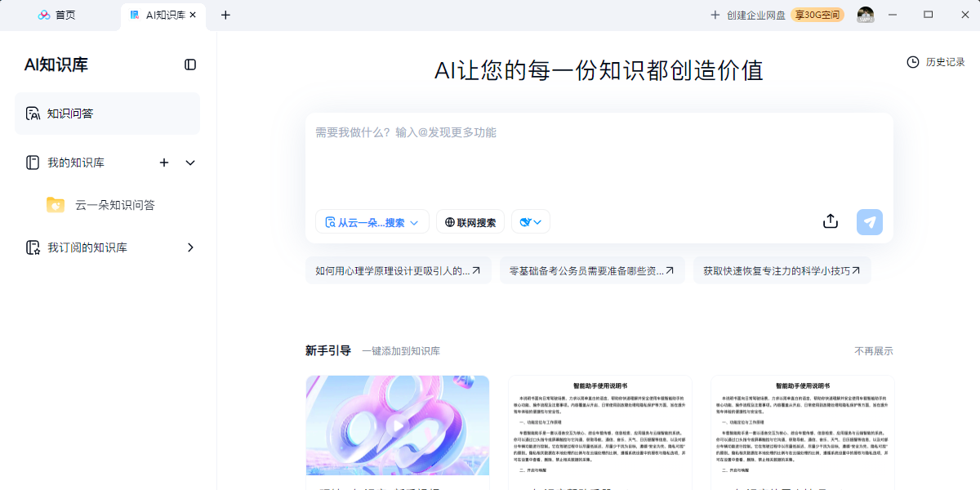Open the model selector dropdown with whale icon
Screen dimensions: 980x490
coord(531,222)
